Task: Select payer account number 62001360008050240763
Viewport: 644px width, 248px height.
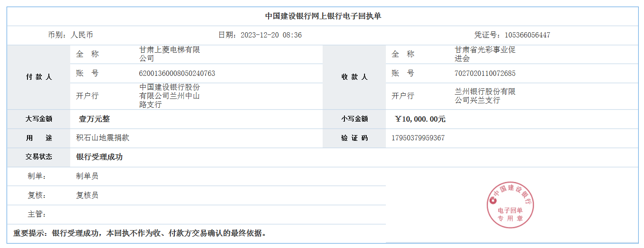Action: pos(177,73)
